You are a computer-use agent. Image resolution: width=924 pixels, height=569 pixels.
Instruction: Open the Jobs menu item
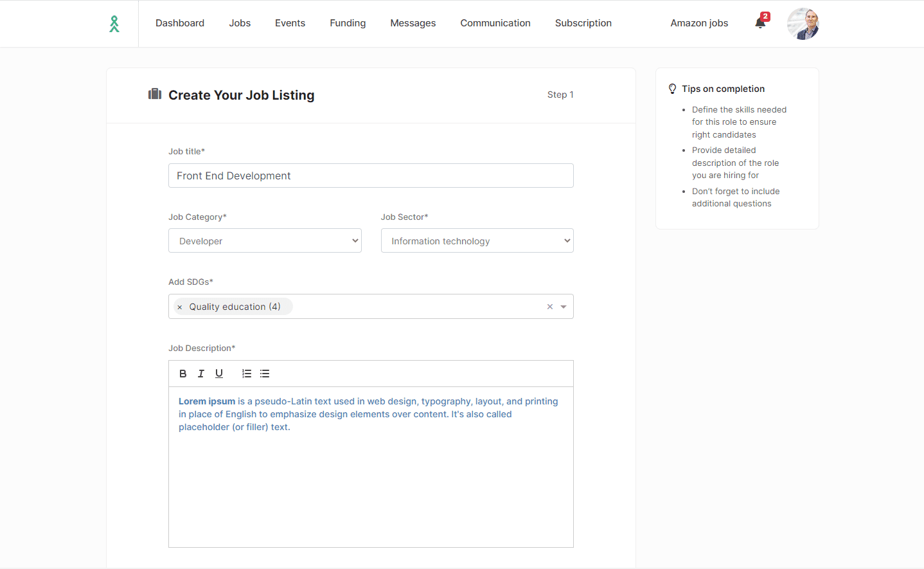click(240, 23)
